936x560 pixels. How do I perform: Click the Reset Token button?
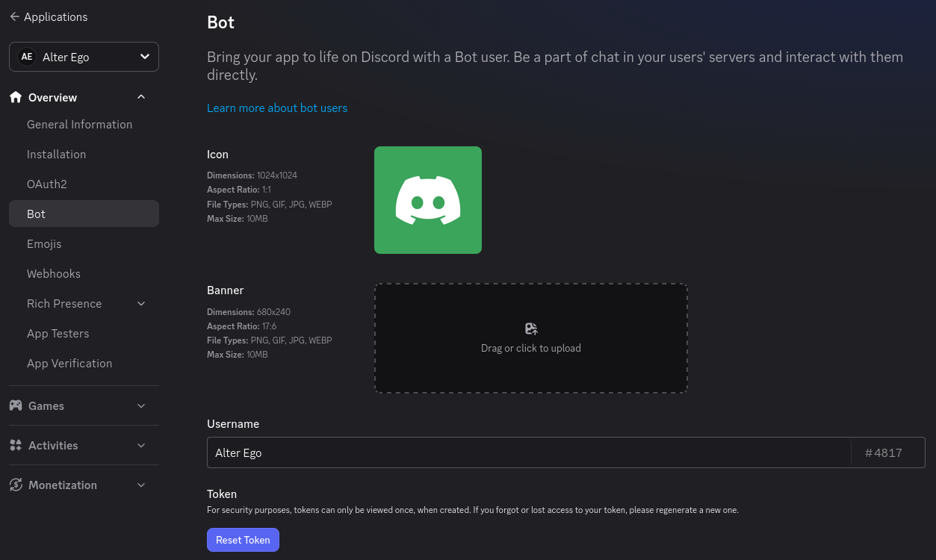tap(243, 540)
